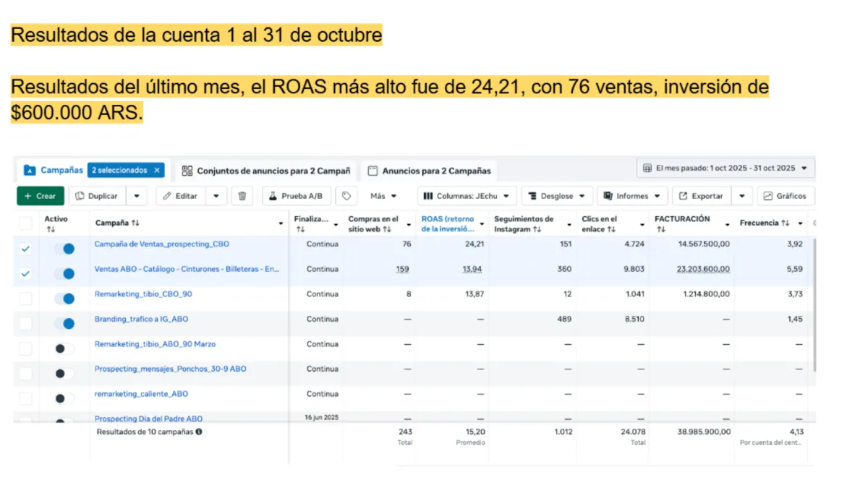Viewport: 868px width, 488px height.
Task: Open the Remarketing_tibio_CBO_90 campaign link
Action: (x=143, y=294)
